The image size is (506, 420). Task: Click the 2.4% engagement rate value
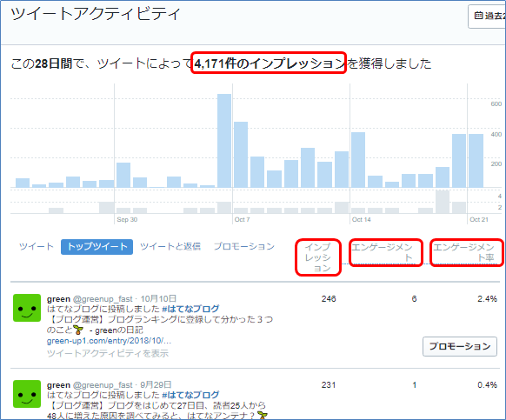point(487,298)
